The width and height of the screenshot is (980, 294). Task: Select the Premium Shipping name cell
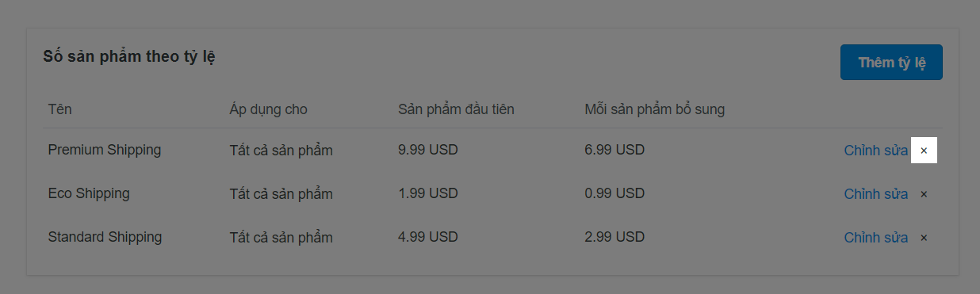tap(104, 150)
